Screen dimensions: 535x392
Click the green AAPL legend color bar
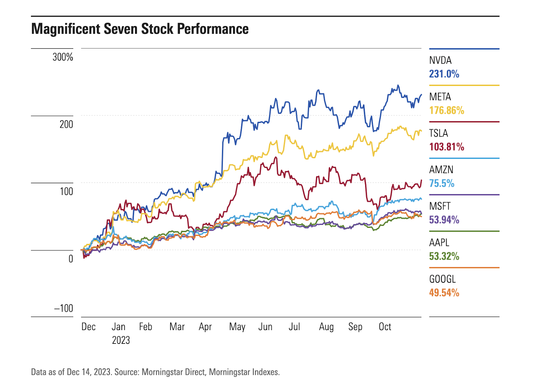[464, 231]
